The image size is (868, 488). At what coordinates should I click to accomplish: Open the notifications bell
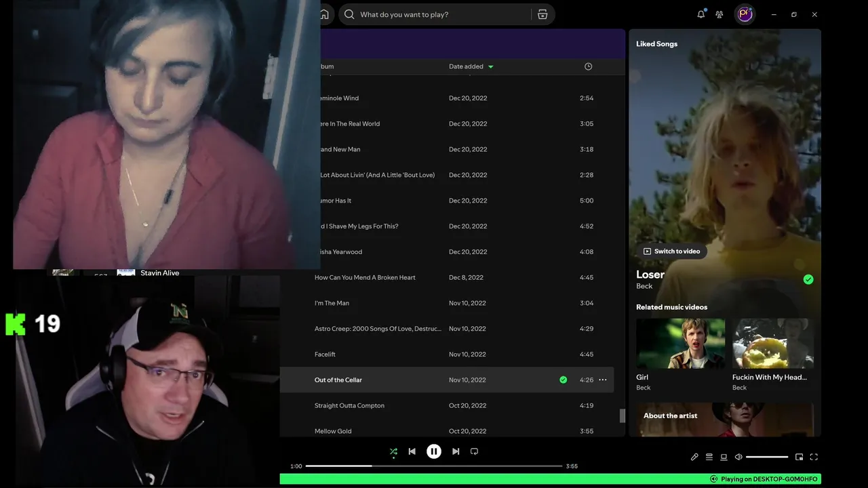click(x=701, y=14)
